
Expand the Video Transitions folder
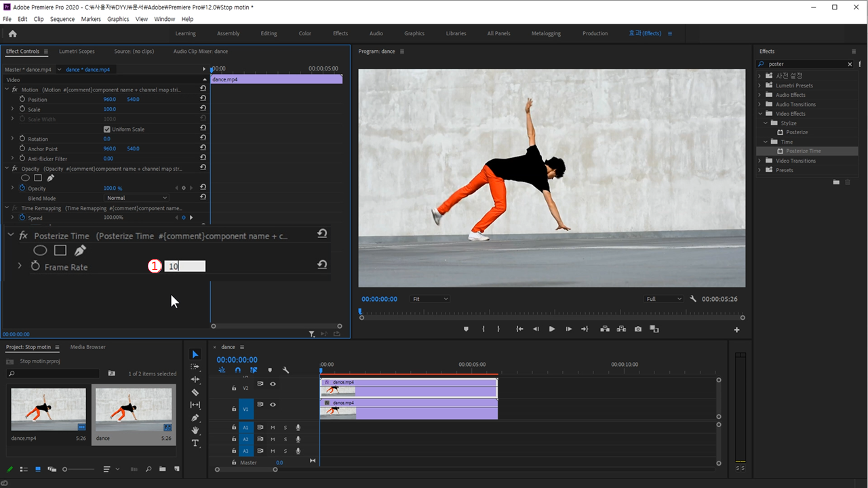pyautogui.click(x=760, y=161)
